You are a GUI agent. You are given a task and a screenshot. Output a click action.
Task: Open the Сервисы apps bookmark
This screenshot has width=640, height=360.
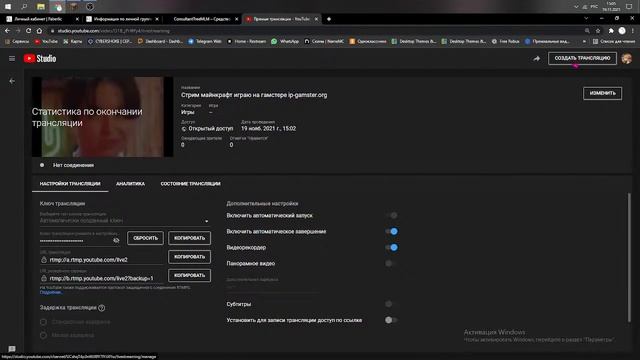(17, 41)
